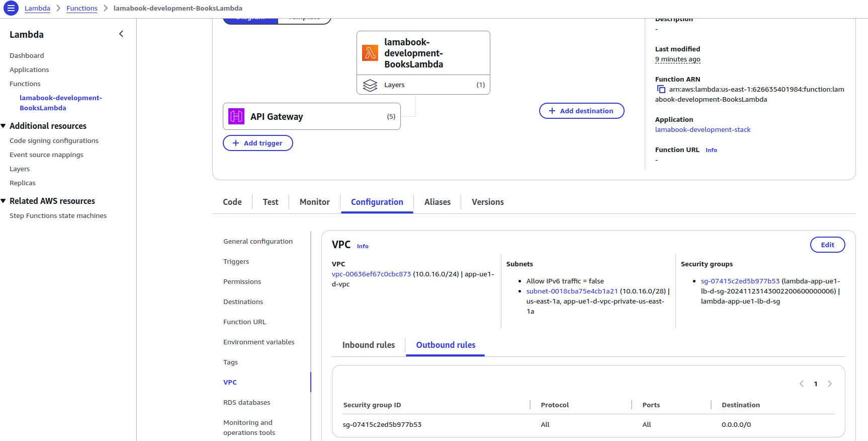Viewport: 868px width, 441px height.
Task: Click the Destination column header
Action: coord(741,405)
